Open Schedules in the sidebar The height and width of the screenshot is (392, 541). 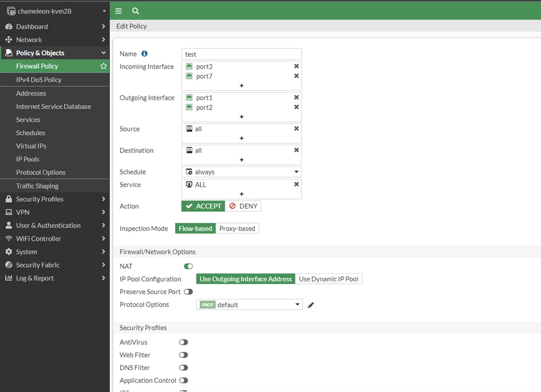[x=55, y=132]
